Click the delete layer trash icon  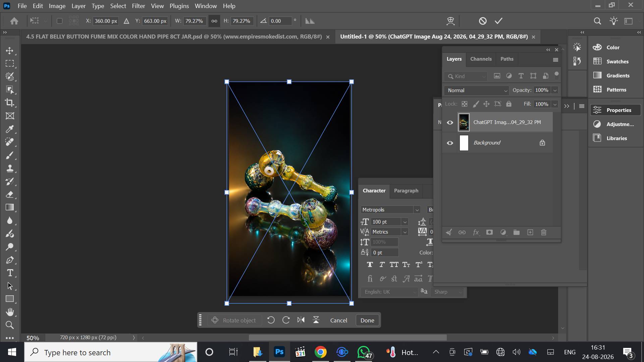click(x=544, y=232)
